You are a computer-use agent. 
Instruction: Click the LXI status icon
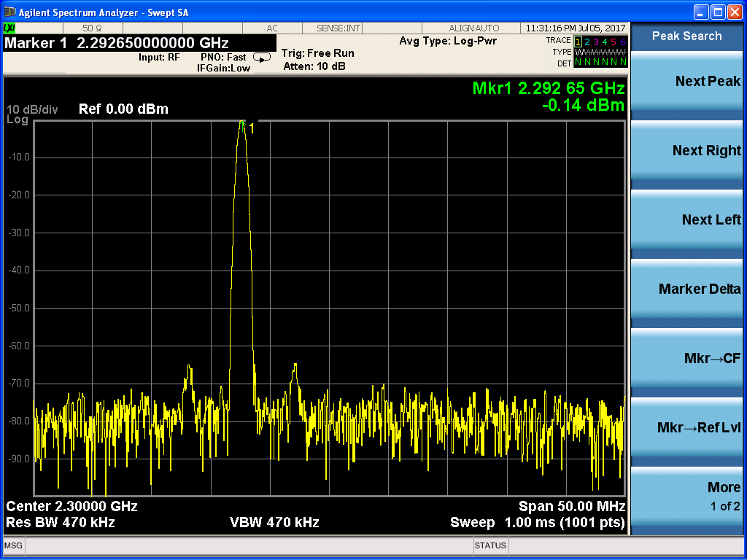point(9,28)
